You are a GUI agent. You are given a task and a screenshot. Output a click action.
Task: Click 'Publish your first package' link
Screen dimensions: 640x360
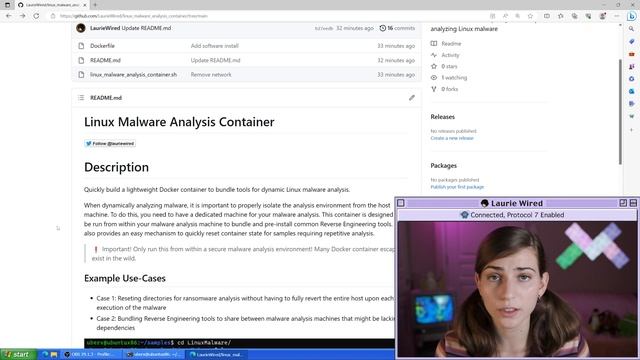pyautogui.click(x=457, y=187)
